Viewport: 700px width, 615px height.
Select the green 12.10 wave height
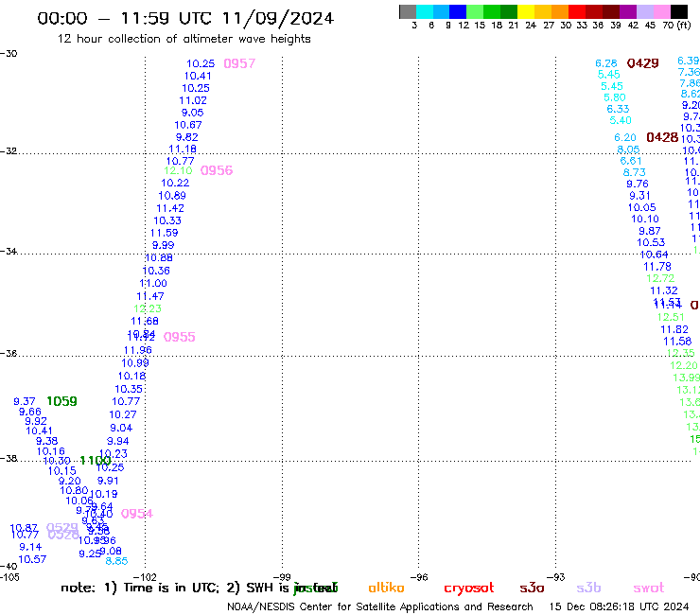pos(178,170)
